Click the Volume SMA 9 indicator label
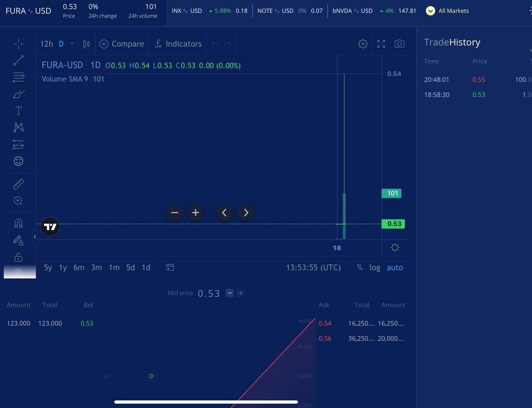 click(65, 79)
